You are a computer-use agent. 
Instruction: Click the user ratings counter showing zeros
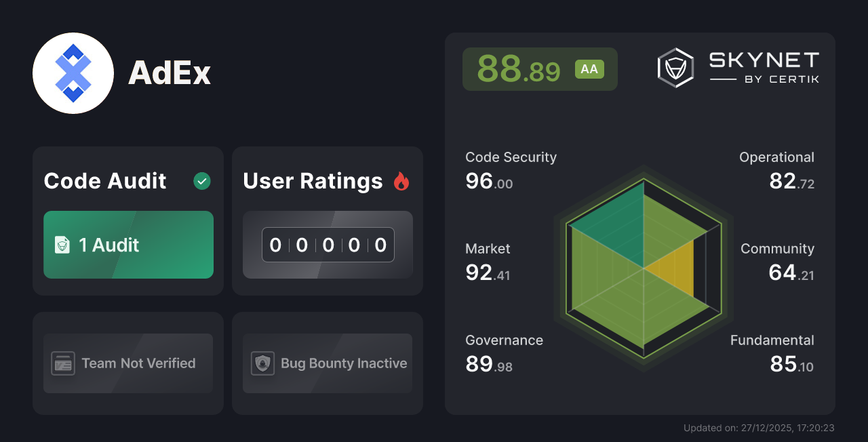click(x=327, y=245)
